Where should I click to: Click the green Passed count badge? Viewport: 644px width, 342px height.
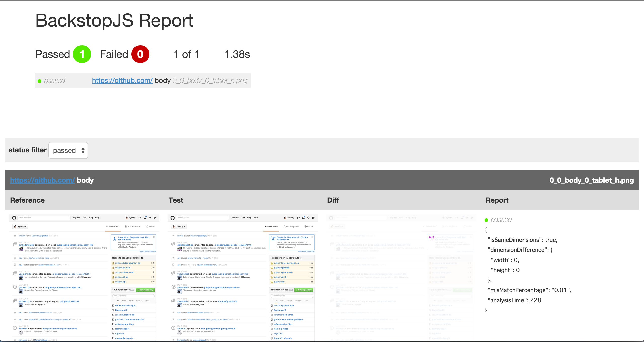[82, 54]
